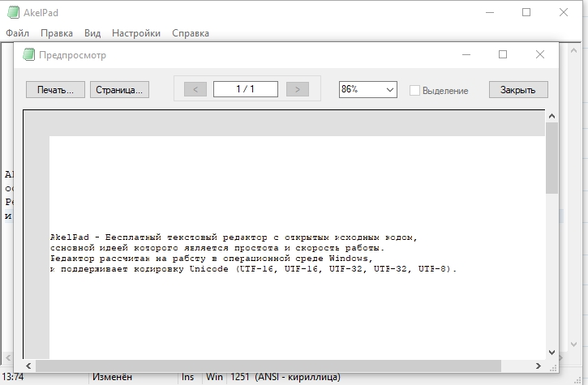
Task: Open the Настройки menu
Action: tap(136, 33)
